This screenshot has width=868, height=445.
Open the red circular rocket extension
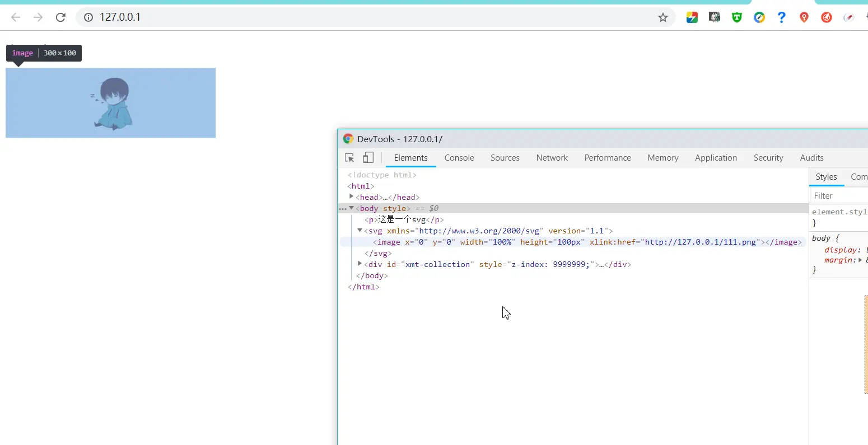[827, 17]
